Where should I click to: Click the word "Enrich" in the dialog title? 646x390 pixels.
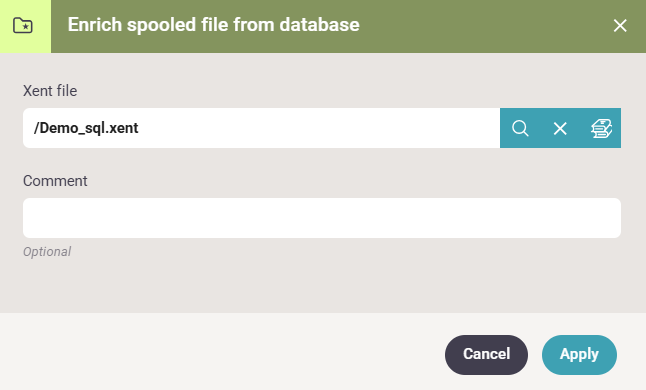pyautogui.click(x=95, y=25)
